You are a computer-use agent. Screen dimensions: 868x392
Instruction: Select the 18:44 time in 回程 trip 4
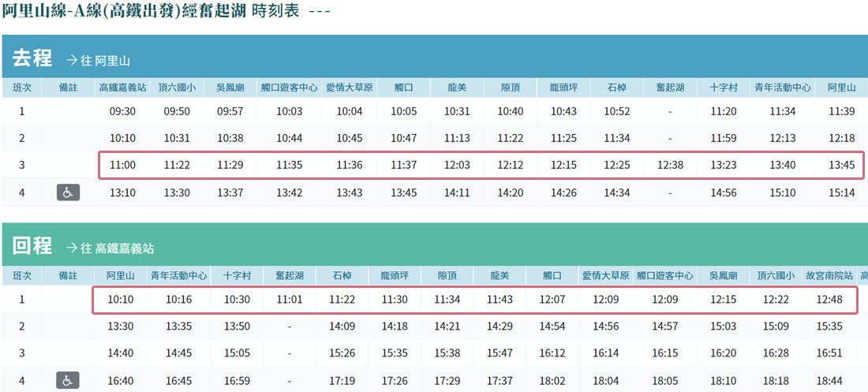pyautogui.click(x=829, y=381)
